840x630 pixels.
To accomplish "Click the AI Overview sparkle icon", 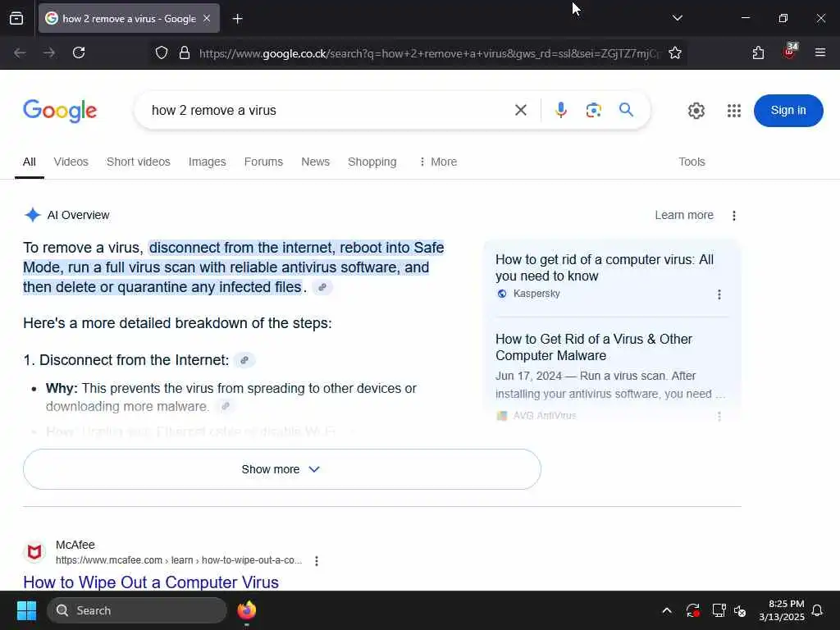I will 33,215.
